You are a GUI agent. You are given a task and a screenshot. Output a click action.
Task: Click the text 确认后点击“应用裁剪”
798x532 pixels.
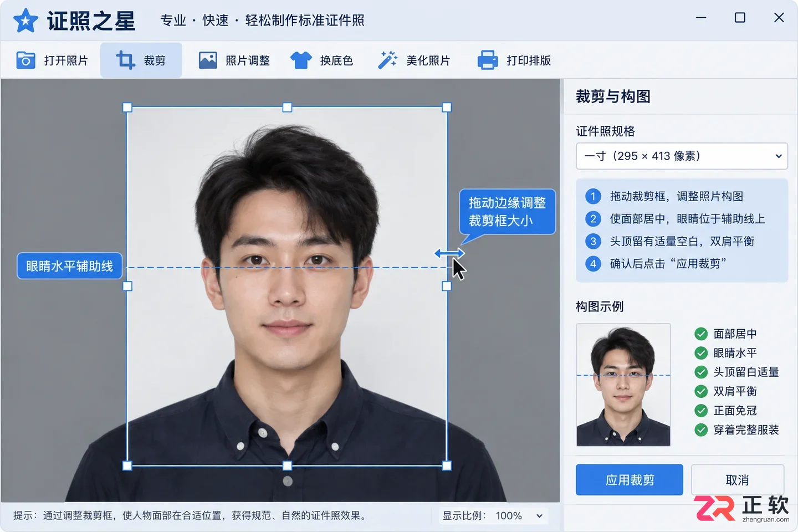click(668, 264)
